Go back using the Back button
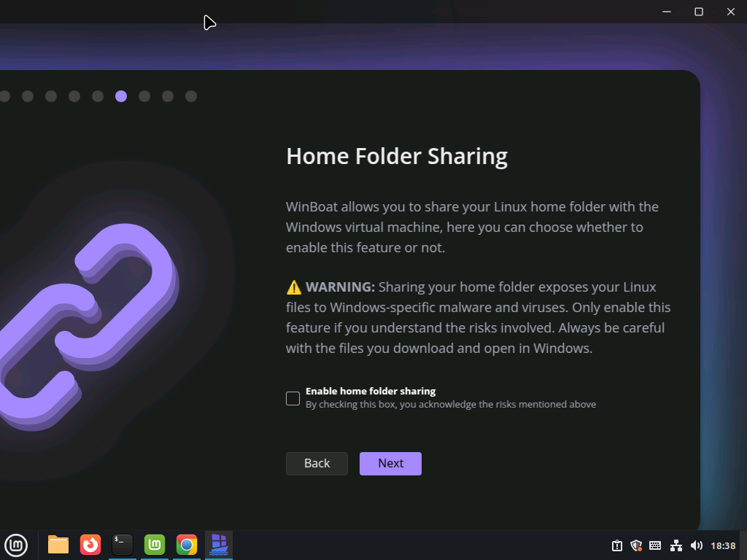Image resolution: width=747 pixels, height=560 pixels. click(x=317, y=464)
